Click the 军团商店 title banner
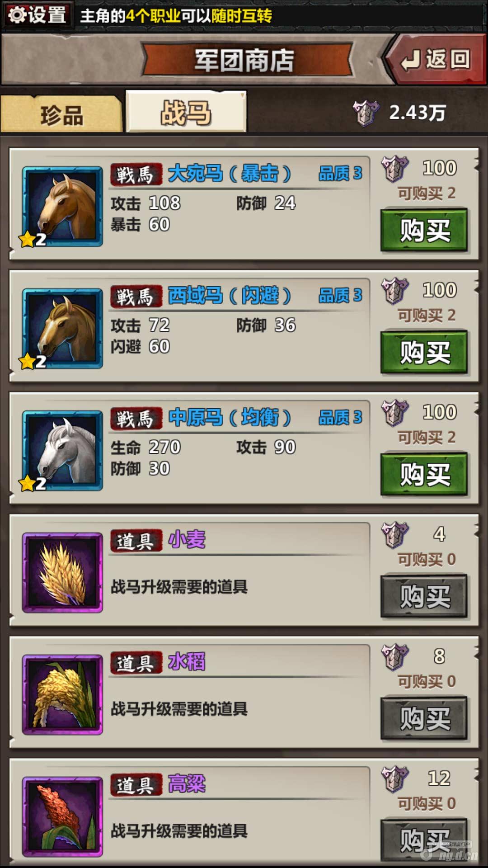Viewport: 488px width, 868px height. tap(245, 60)
